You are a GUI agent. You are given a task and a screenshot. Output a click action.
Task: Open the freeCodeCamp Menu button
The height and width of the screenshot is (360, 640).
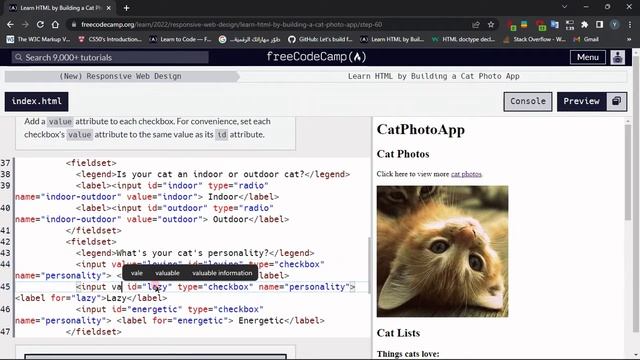[x=588, y=57]
